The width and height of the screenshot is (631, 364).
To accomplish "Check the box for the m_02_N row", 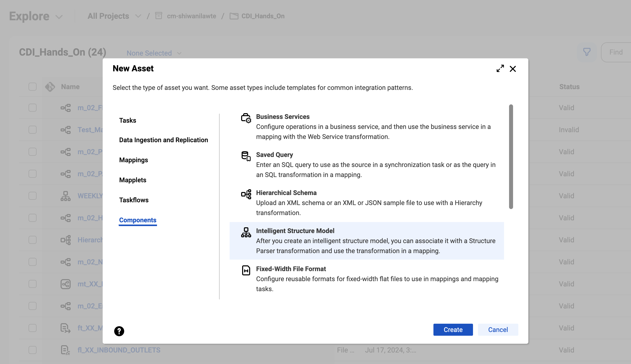I will (33, 262).
